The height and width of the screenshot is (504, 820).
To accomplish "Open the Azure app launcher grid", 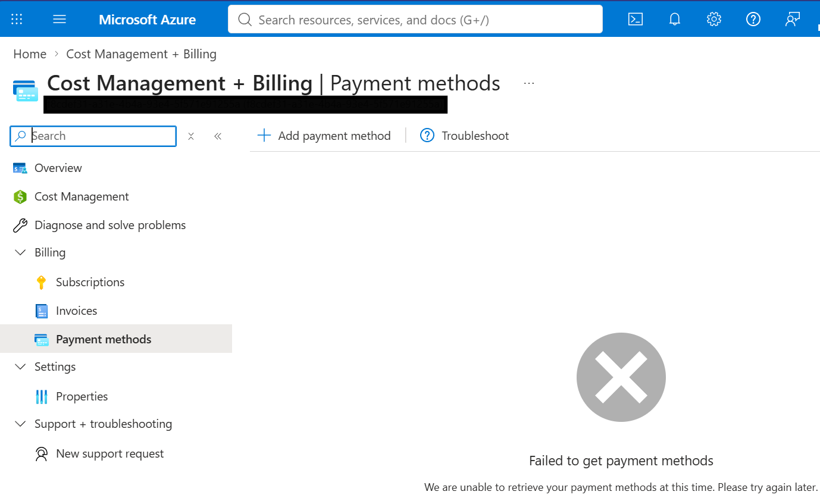I will (x=17, y=19).
